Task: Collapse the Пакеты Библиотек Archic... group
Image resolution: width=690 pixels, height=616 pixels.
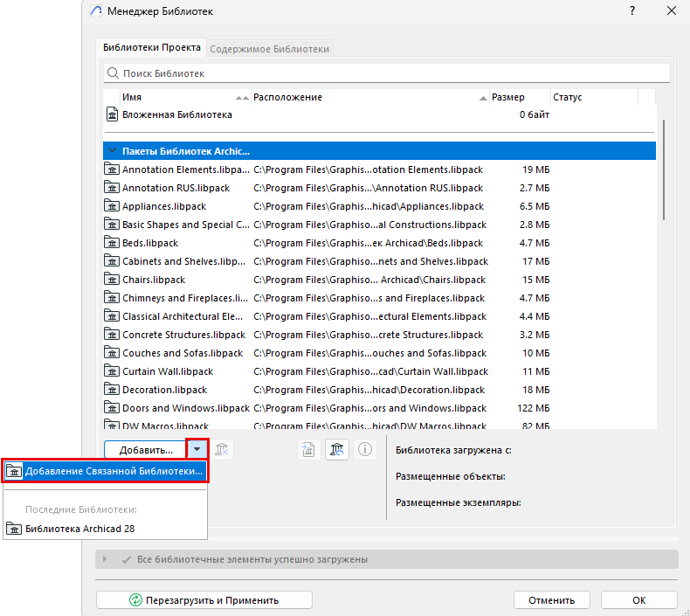Action: (x=112, y=150)
